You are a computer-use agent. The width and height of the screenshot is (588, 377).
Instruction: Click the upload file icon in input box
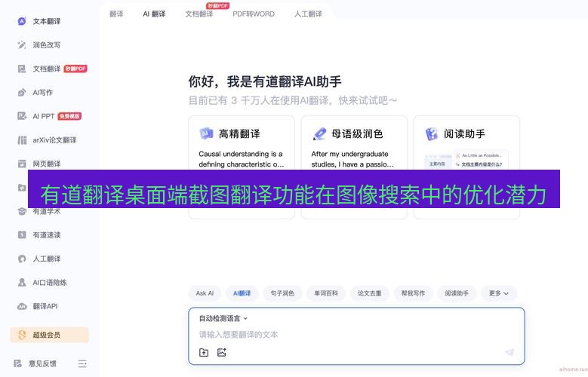(x=204, y=352)
